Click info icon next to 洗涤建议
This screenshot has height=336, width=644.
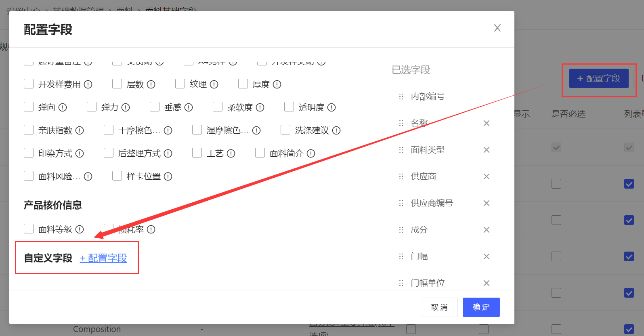coord(336,130)
